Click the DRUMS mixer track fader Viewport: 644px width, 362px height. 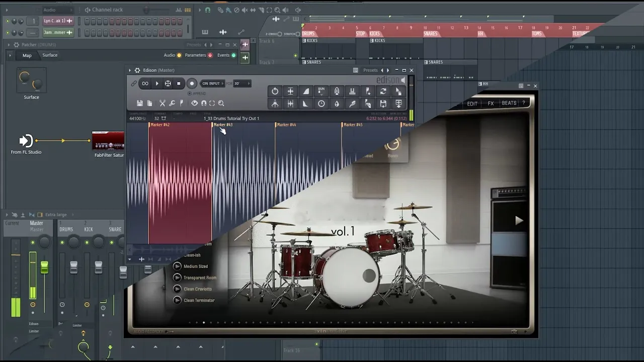pos(74,267)
